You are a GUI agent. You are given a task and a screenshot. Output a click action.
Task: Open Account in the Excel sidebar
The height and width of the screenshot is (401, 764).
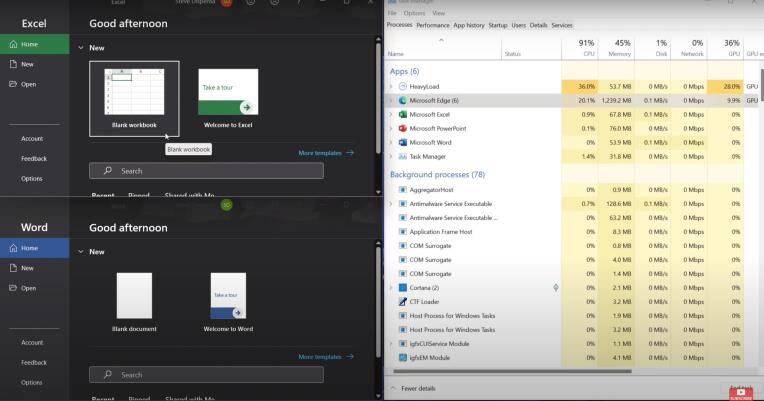point(32,139)
